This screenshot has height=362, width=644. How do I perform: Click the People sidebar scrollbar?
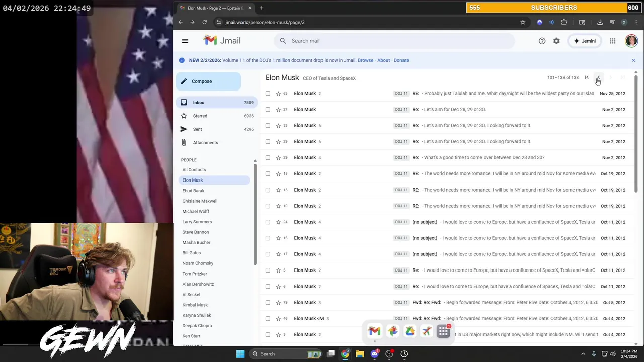tap(255, 214)
